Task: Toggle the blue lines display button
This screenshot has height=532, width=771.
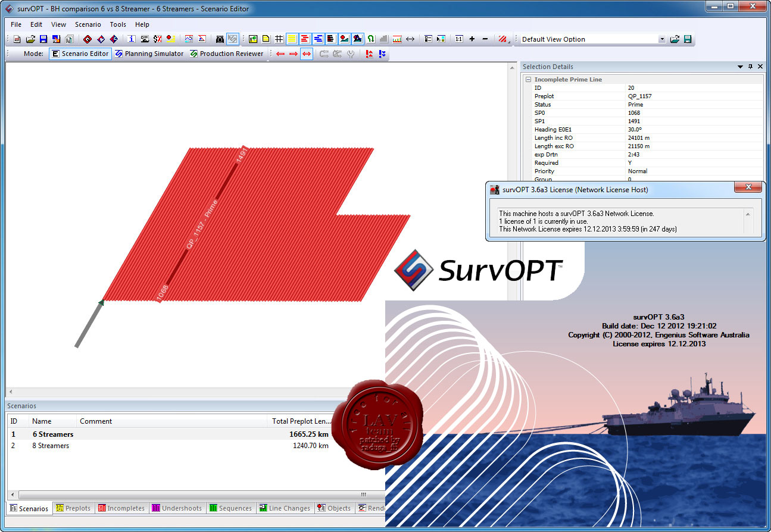Action: click(318, 39)
